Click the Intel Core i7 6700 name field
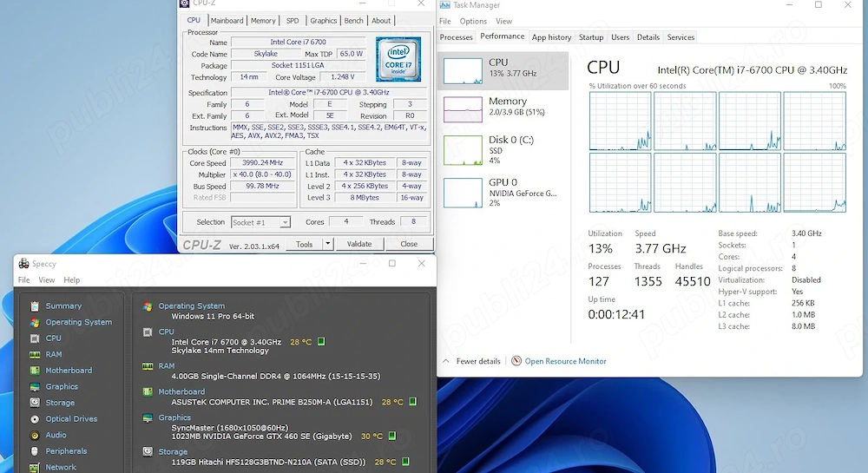The width and height of the screenshot is (868, 473). [298, 42]
